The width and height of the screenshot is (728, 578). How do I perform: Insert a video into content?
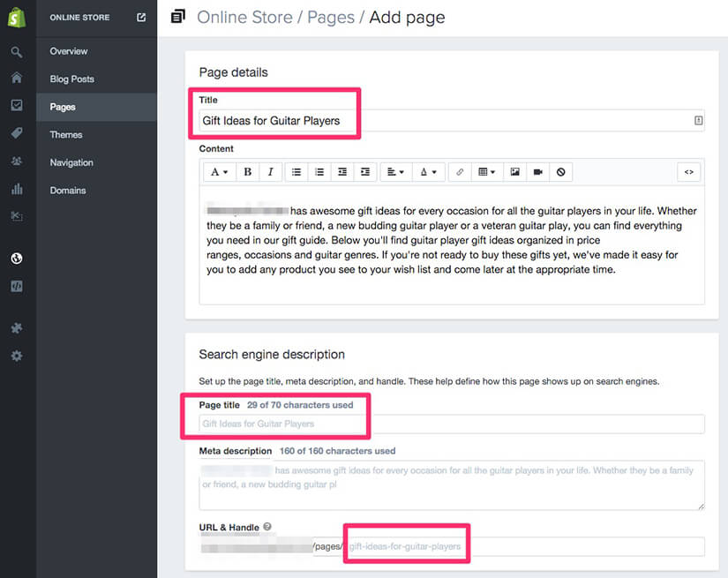pyautogui.click(x=538, y=172)
